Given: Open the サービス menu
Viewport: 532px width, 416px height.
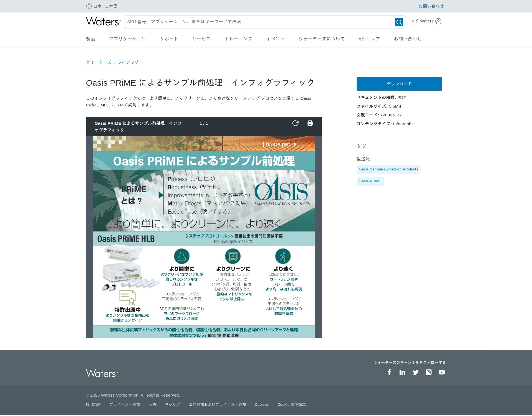Looking at the screenshot, I should tap(201, 39).
